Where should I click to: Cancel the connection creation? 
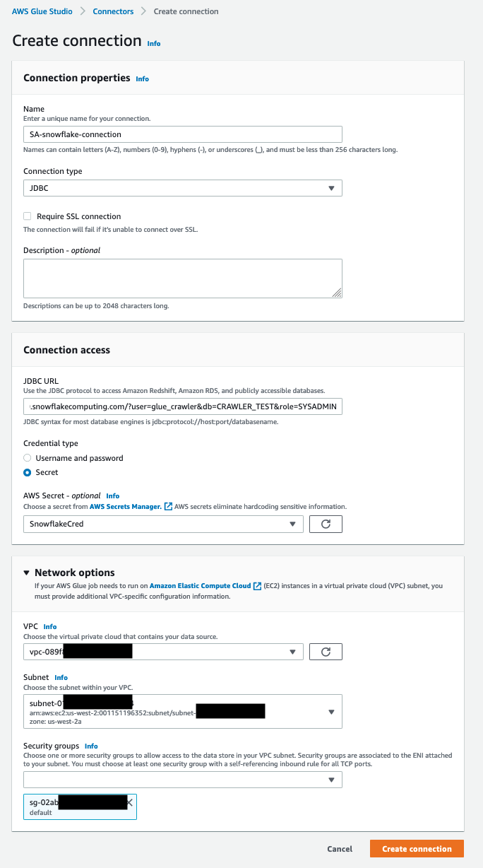pyautogui.click(x=340, y=849)
